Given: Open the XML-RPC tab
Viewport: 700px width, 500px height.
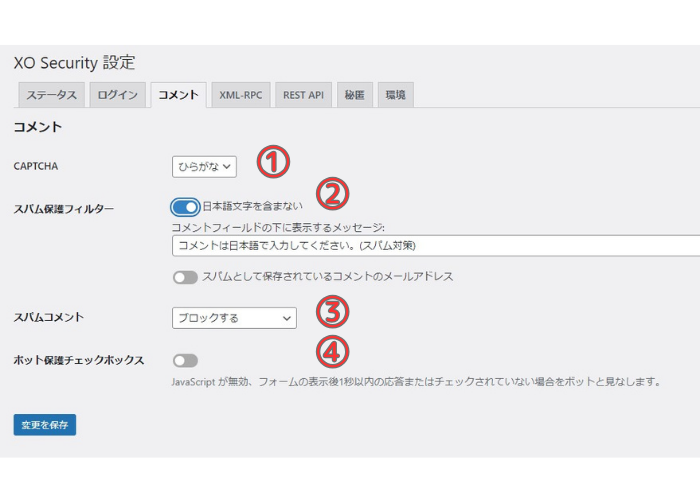Looking at the screenshot, I should (241, 95).
